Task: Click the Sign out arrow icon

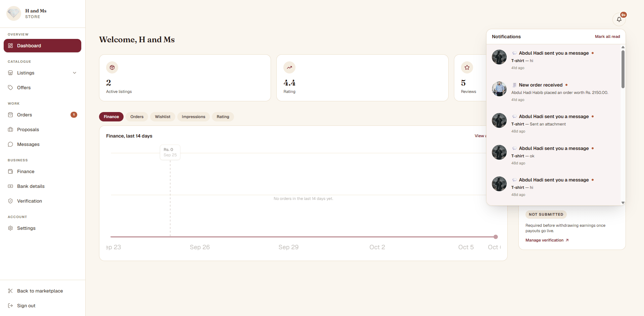Action: [10, 306]
